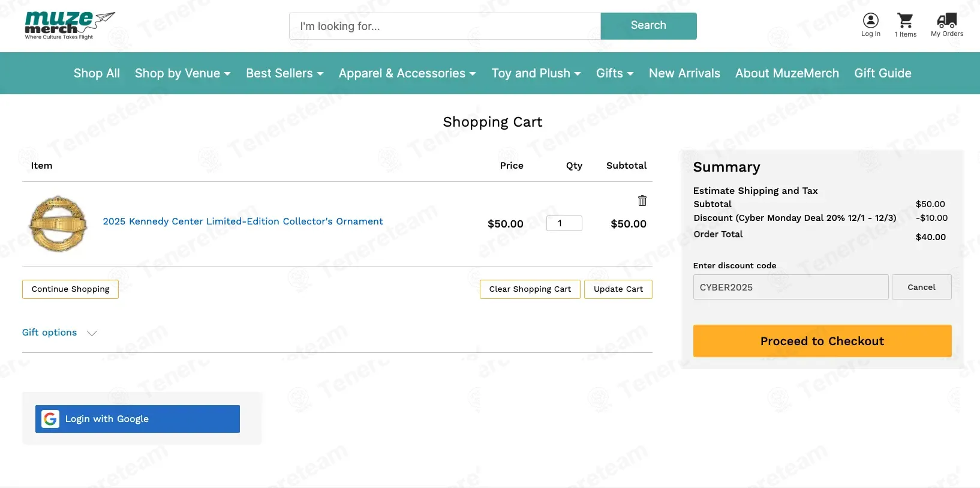Focus the 'I'm looking for...' search box

pos(445,26)
